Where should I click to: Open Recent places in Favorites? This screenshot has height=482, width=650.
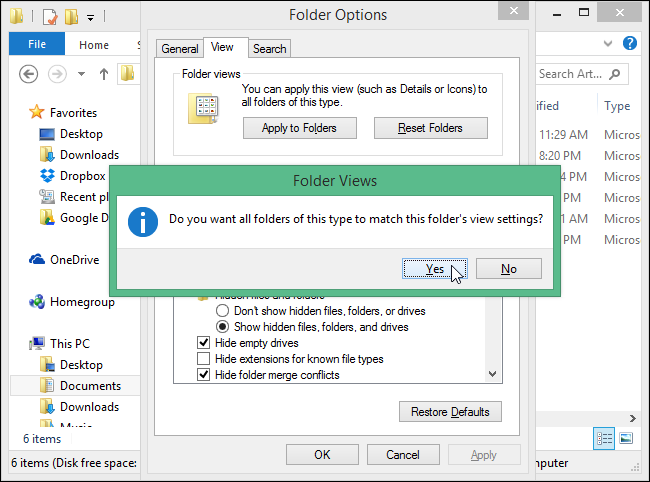pyautogui.click(x=85, y=197)
